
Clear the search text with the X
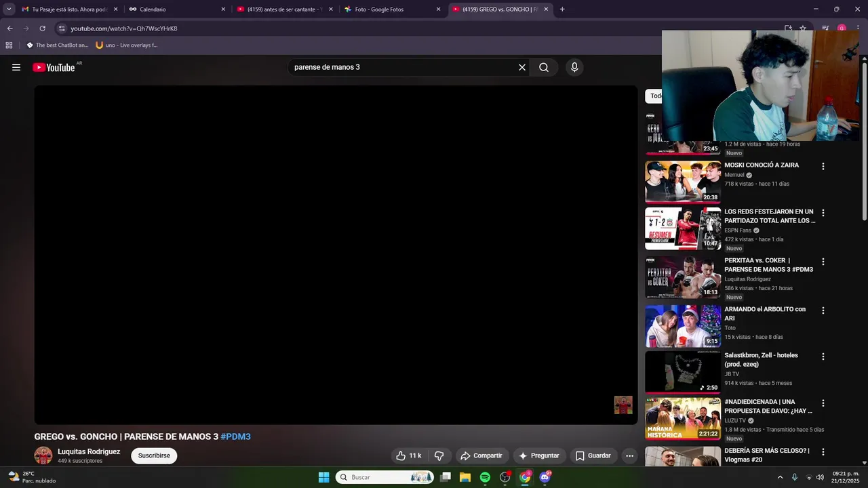point(522,67)
